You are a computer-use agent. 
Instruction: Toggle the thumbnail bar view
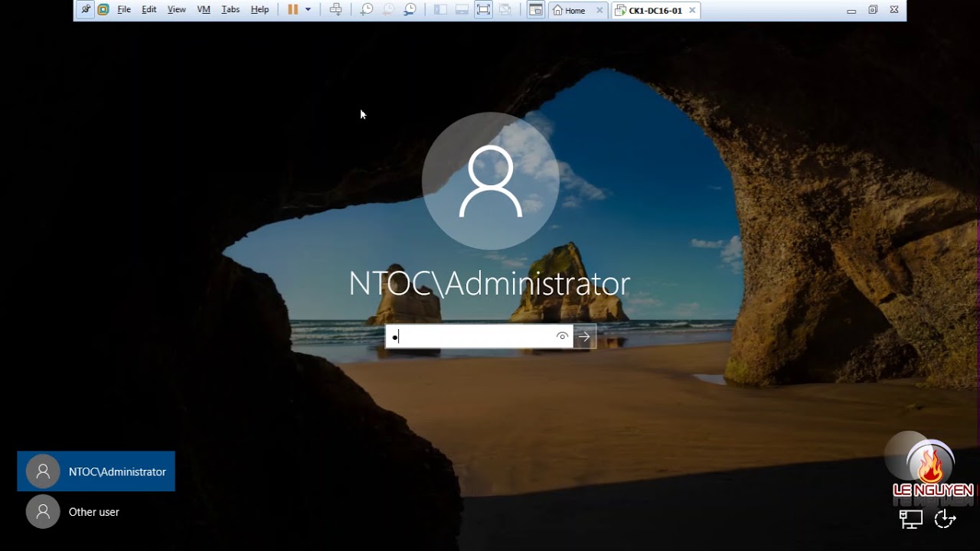(462, 10)
